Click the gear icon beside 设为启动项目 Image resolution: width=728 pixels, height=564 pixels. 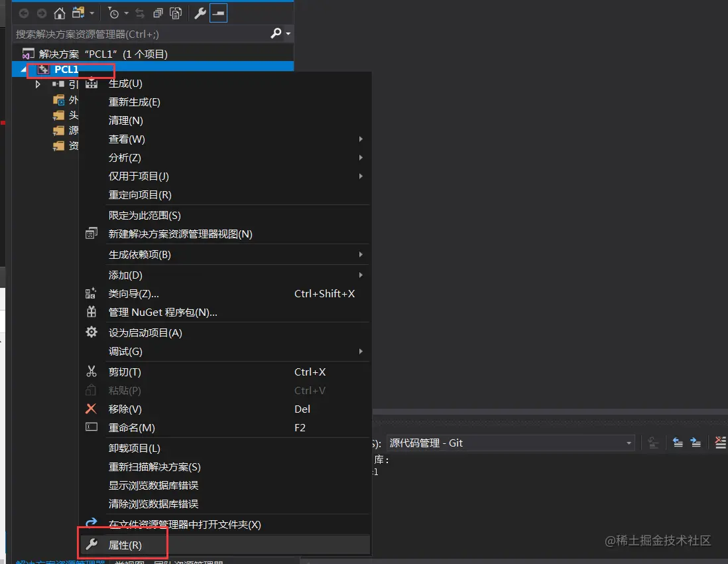click(91, 332)
